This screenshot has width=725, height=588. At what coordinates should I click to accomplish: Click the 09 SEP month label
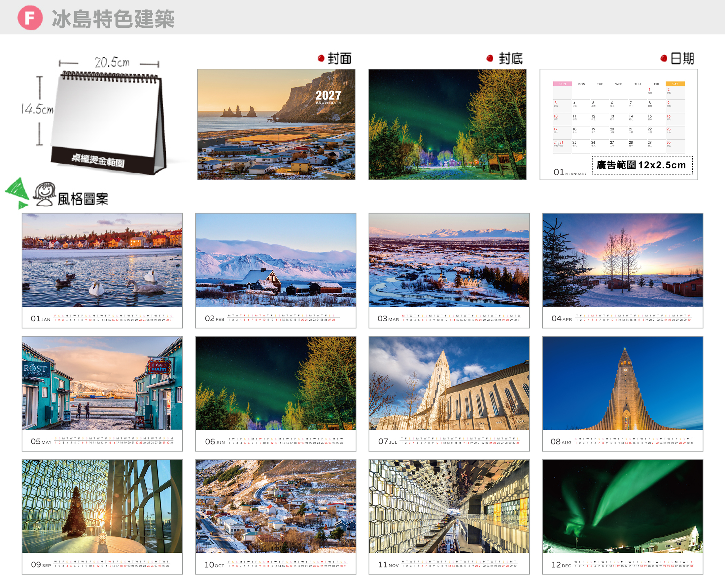(x=41, y=565)
